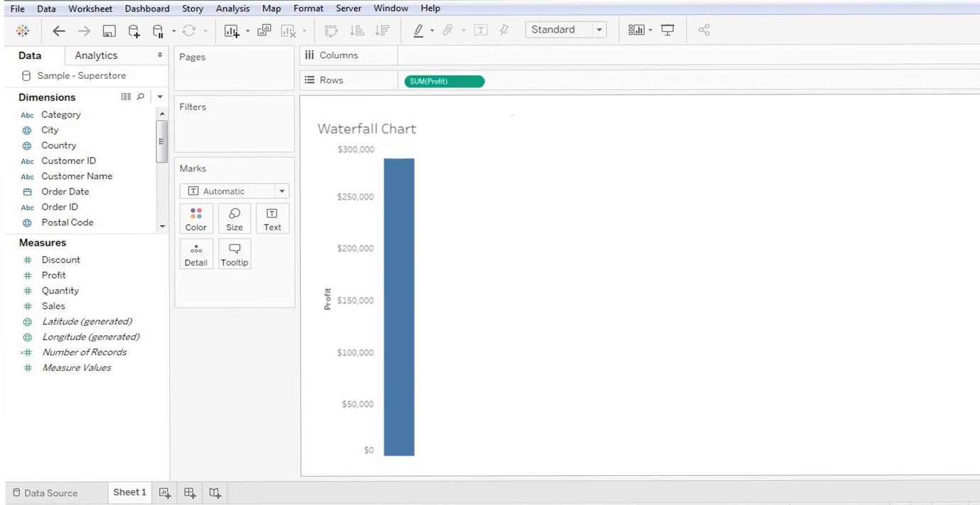The image size is (980, 505).
Task: Click the Duplicate Sheet toolbar icon
Action: [264, 30]
